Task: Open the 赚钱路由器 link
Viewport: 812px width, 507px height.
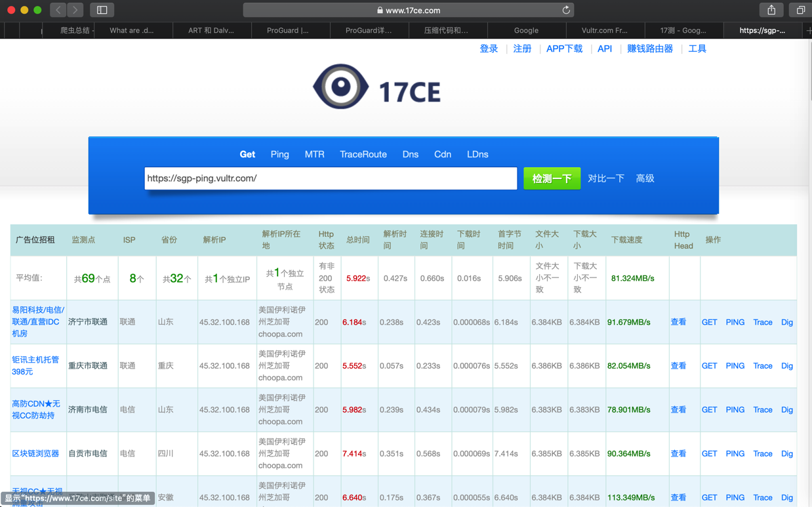Action: click(x=650, y=49)
